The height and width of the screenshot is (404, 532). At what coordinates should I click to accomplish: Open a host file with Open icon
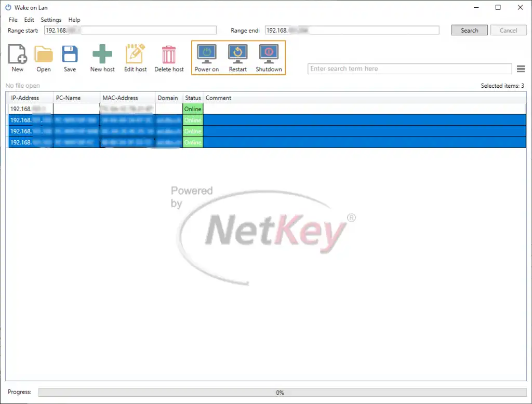coord(44,54)
